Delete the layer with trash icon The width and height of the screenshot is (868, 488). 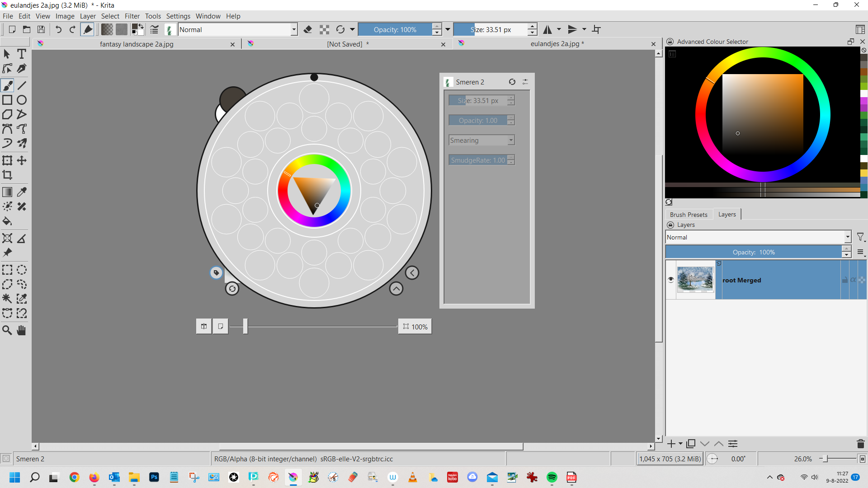click(x=860, y=444)
